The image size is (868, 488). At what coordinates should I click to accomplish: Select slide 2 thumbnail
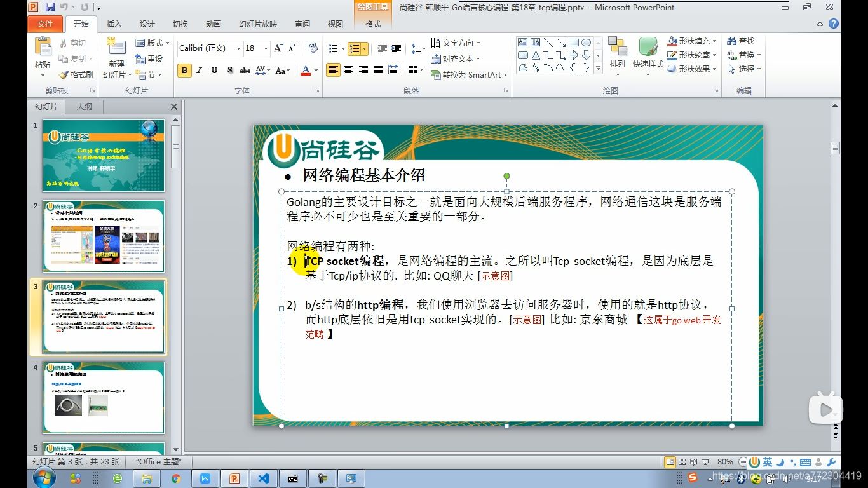click(104, 236)
